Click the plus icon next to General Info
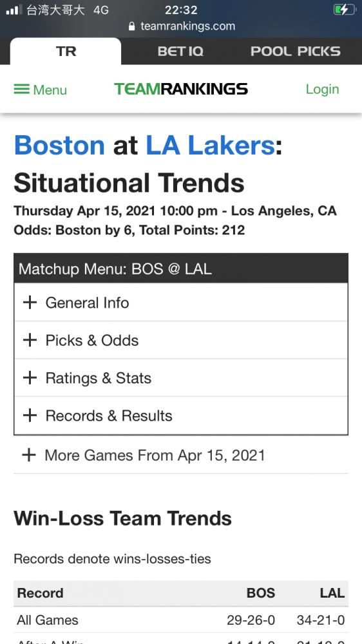Screen dimensions: 362x644 [30, 303]
